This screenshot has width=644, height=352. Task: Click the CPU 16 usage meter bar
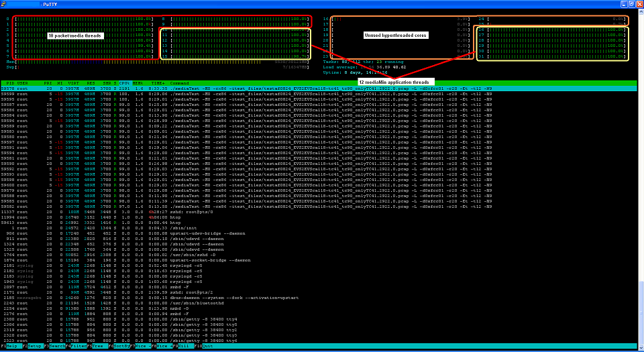click(400, 19)
